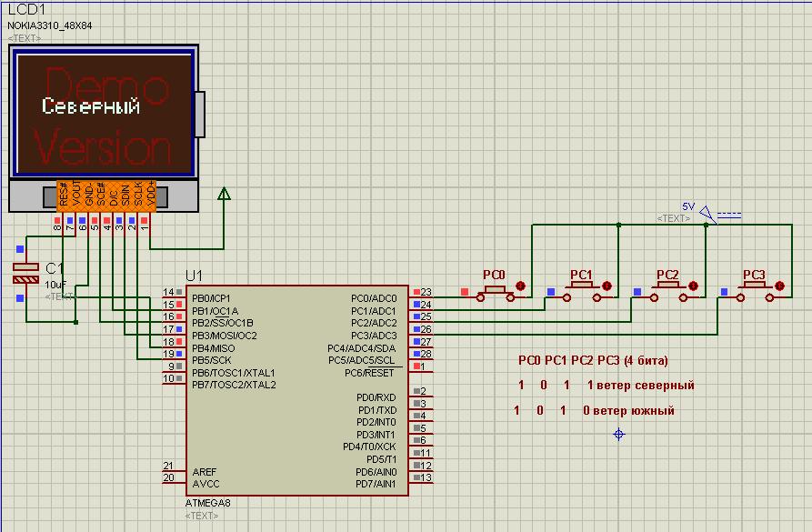Select the 'ветер южный' note text
The height and width of the screenshot is (532, 812).
(x=633, y=411)
